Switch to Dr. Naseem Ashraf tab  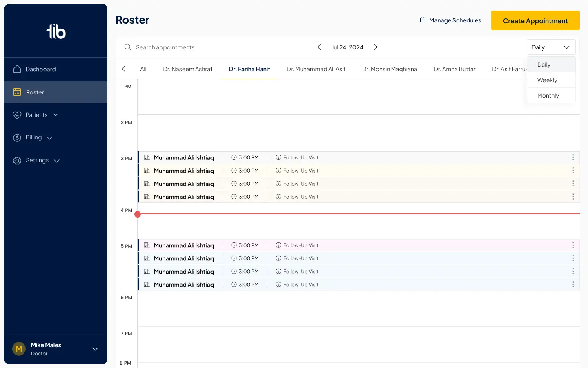point(188,69)
